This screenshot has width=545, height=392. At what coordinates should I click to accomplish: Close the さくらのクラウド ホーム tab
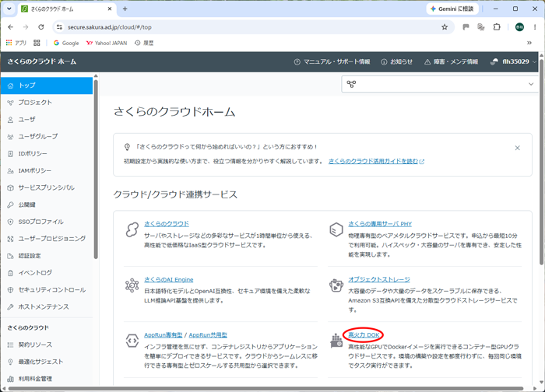[110, 9]
